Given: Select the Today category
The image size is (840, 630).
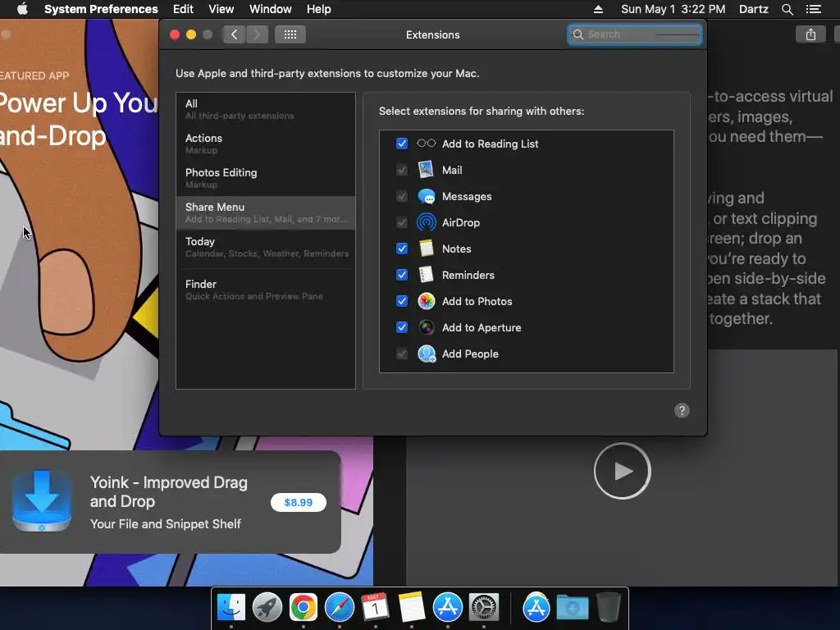Looking at the screenshot, I should 266,247.
